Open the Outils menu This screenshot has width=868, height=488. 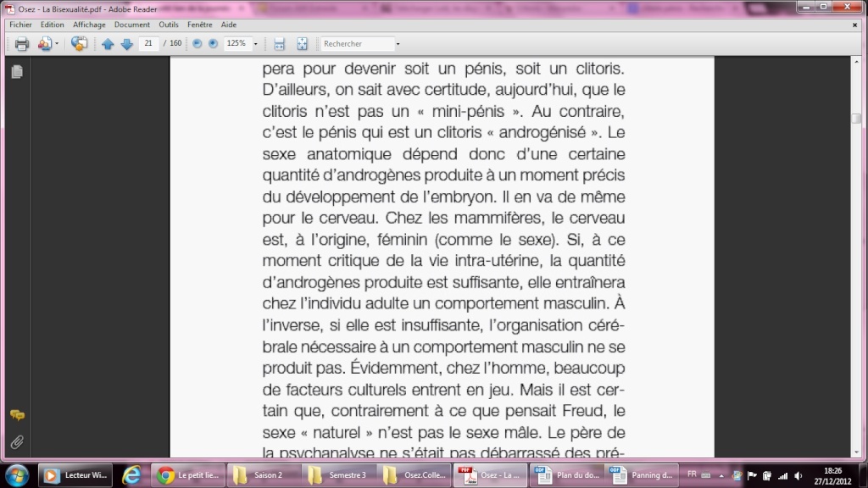click(169, 25)
